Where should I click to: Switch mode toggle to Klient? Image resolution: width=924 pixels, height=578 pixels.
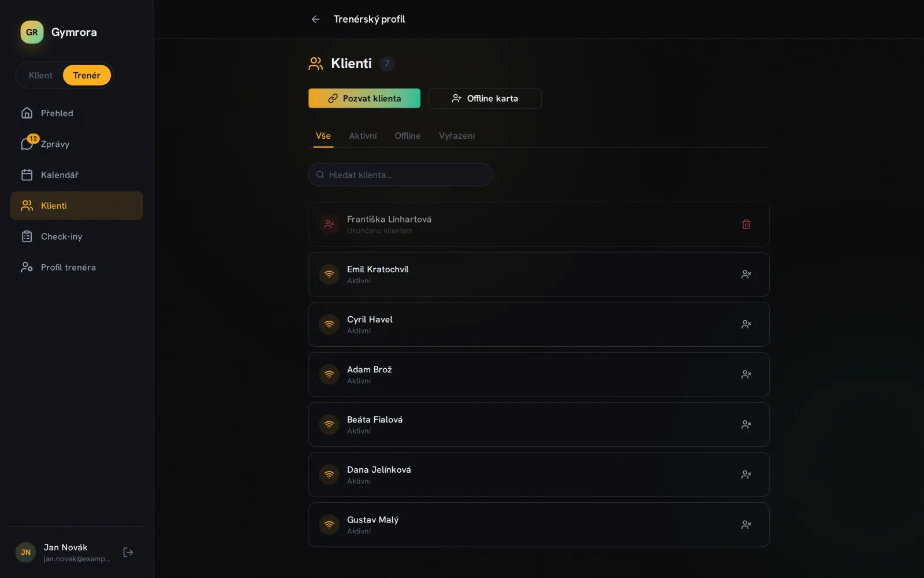pos(40,75)
